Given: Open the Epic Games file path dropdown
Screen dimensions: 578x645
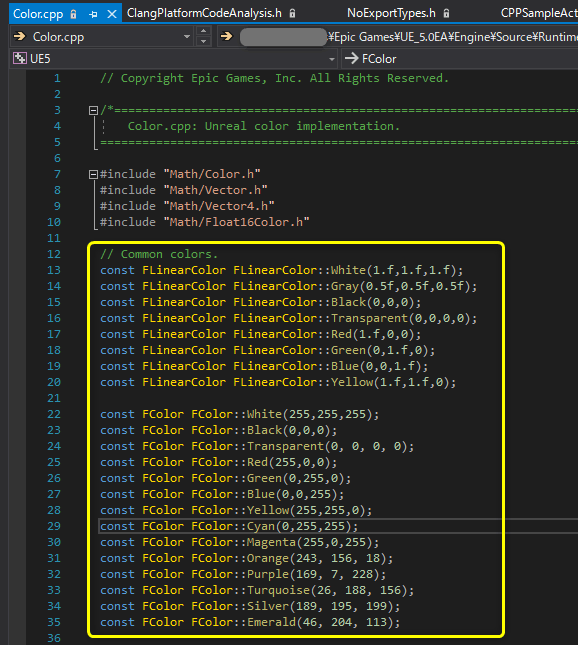Looking at the screenshot, I should point(397,37).
